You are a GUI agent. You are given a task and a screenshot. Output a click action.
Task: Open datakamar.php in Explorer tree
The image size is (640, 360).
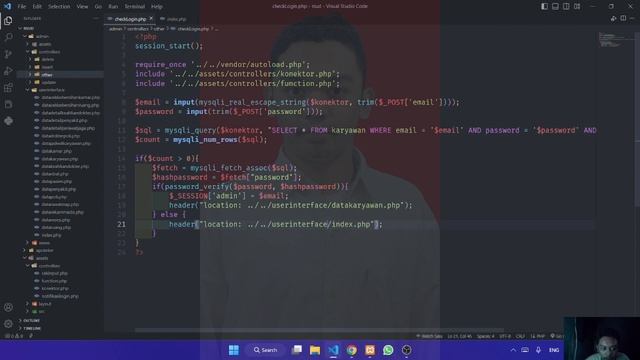61,151
